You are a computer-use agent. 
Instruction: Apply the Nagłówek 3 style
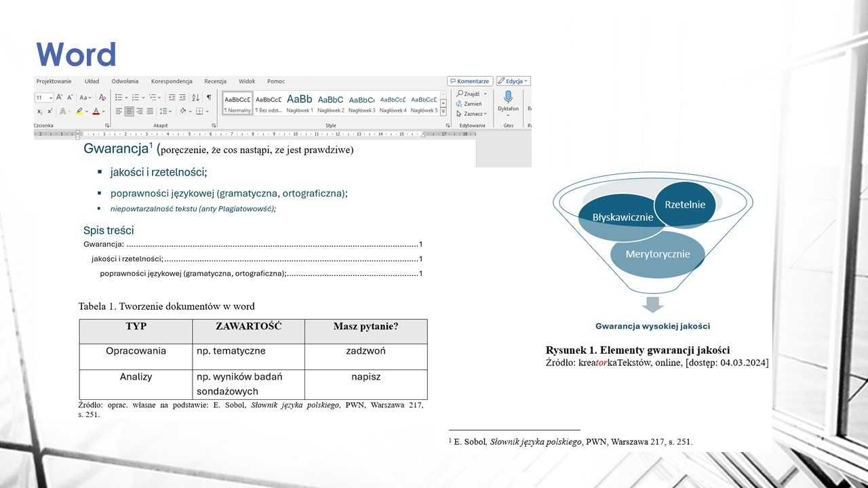pyautogui.click(x=362, y=104)
